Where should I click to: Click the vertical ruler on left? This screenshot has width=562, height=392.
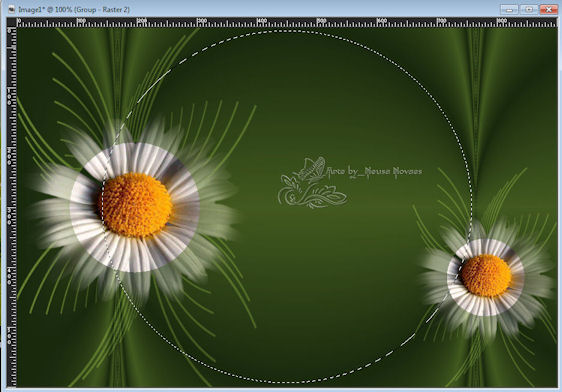coord(12,207)
